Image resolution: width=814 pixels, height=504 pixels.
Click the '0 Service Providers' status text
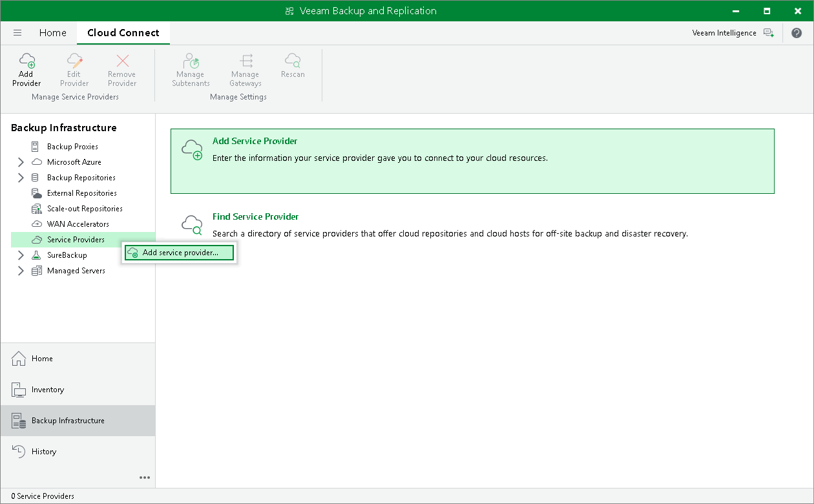coord(43,496)
